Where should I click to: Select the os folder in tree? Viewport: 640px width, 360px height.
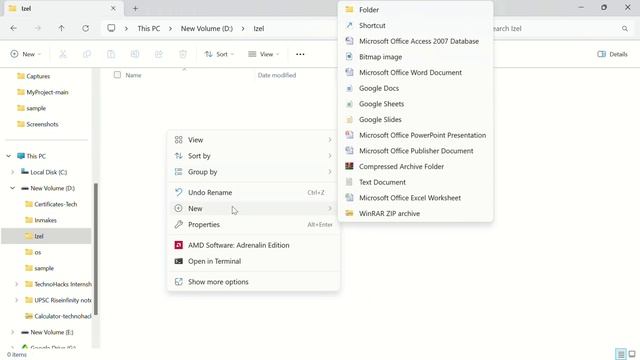coord(33,252)
